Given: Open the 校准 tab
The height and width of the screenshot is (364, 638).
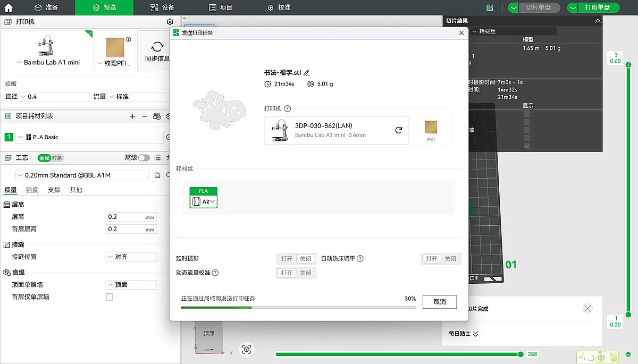Looking at the screenshot, I should pos(279,7).
